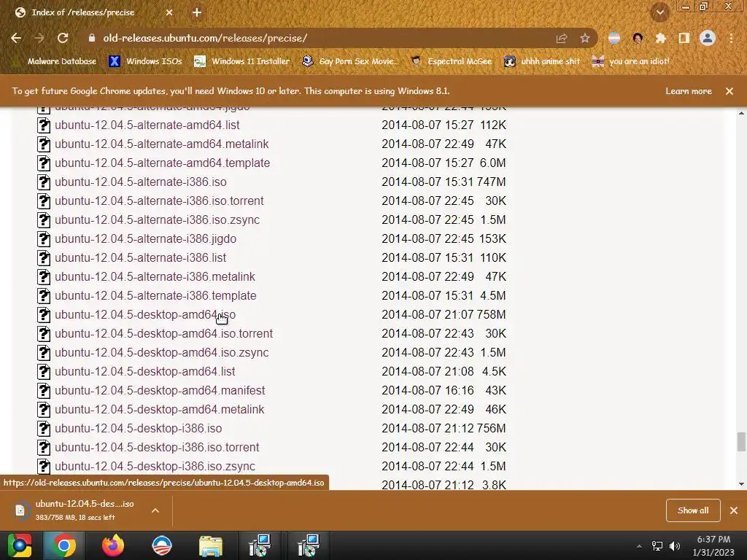
Task: Open the tab search dropdown arrow
Action: click(x=659, y=12)
